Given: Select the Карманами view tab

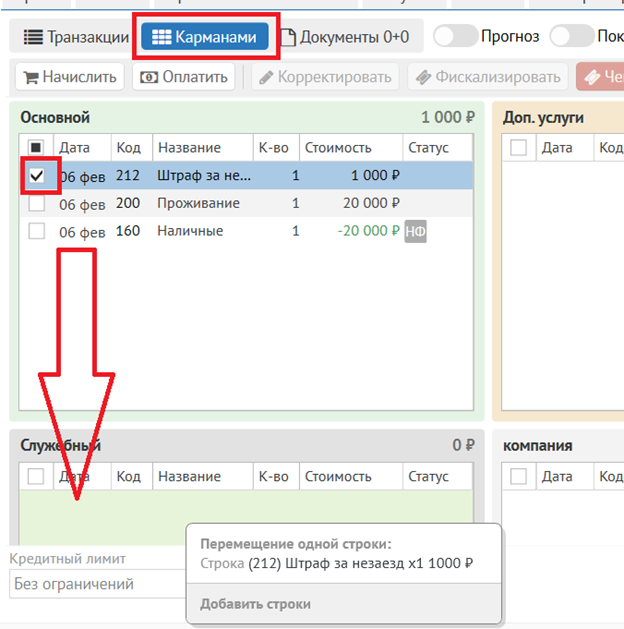Looking at the screenshot, I should click(x=205, y=37).
